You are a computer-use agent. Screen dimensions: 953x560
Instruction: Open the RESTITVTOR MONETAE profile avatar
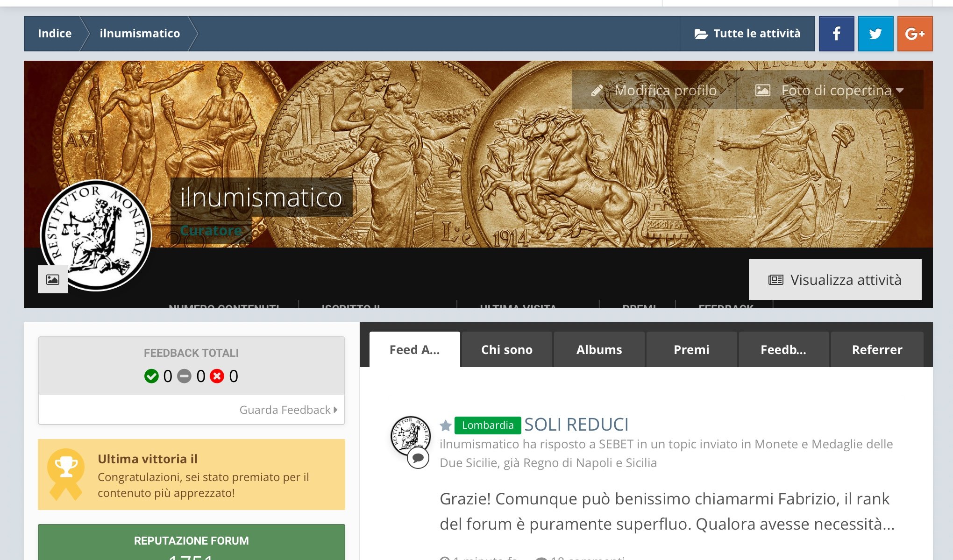(96, 235)
